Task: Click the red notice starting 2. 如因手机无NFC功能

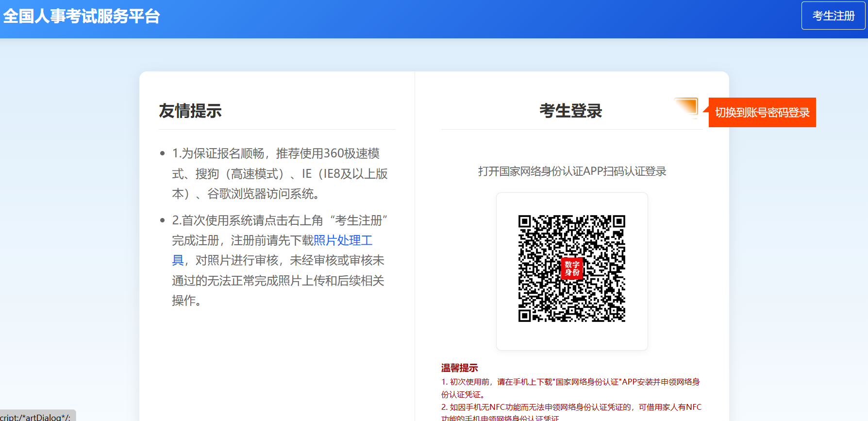Action: 571,412
